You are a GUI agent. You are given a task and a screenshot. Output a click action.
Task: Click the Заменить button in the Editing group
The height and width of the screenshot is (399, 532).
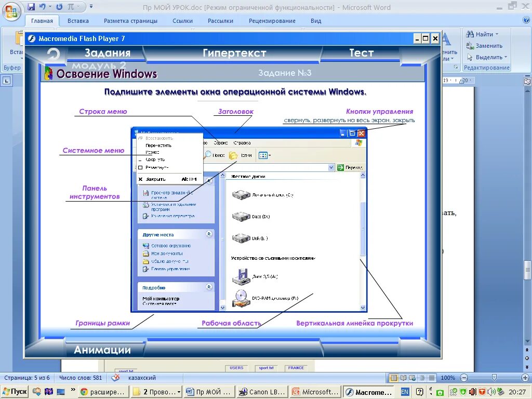coord(484,46)
